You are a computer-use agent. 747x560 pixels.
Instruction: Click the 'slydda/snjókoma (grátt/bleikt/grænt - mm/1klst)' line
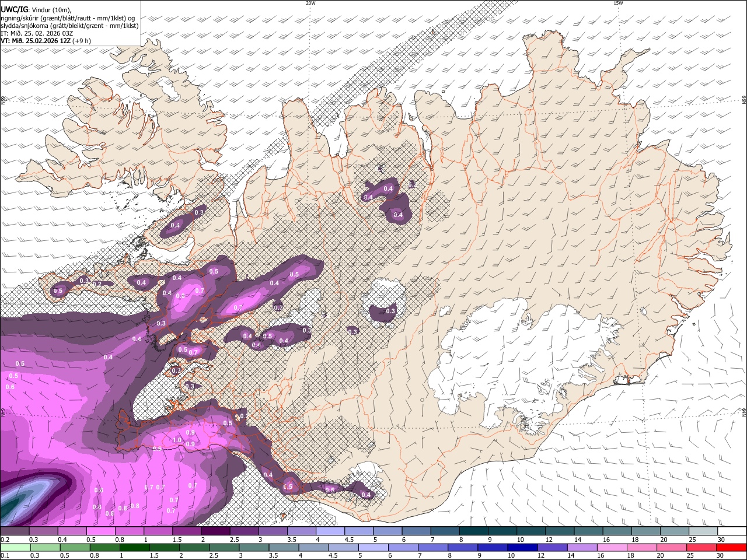[69, 26]
